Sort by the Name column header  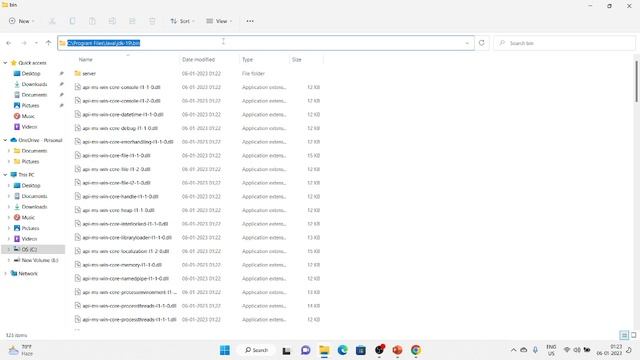[86, 60]
